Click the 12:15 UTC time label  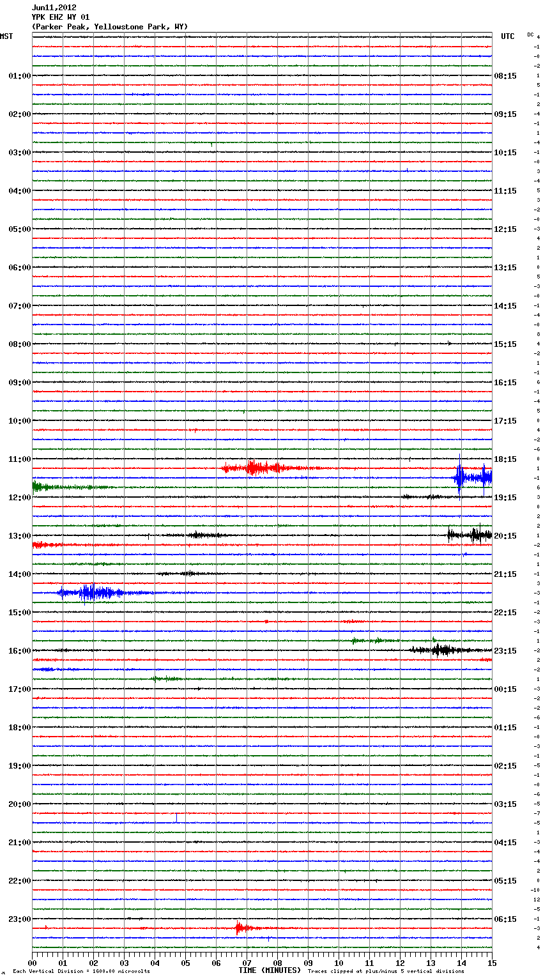[505, 229]
